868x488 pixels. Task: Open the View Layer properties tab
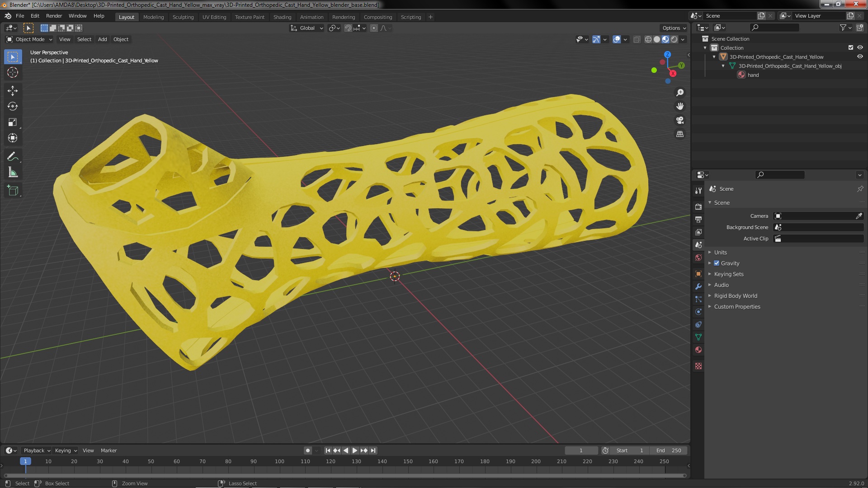[x=698, y=232]
